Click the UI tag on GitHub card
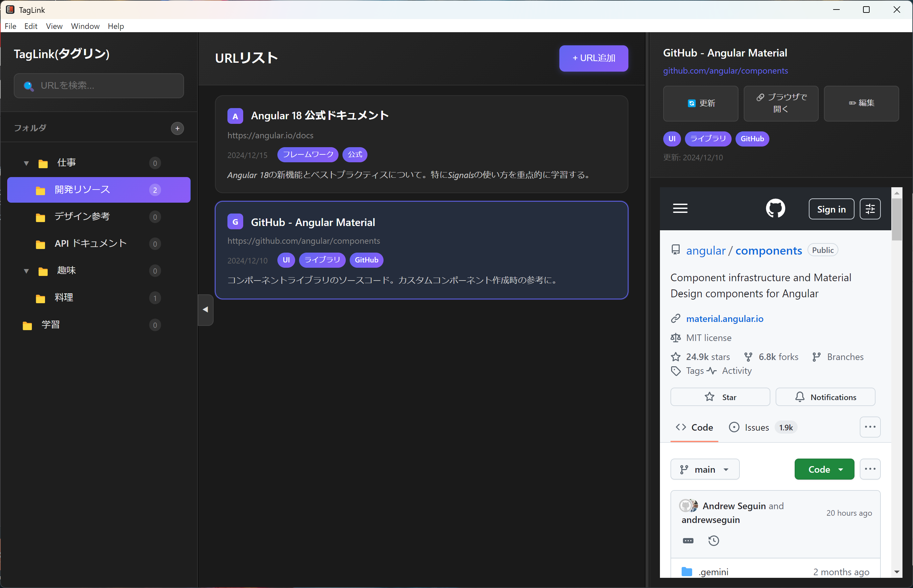Image resolution: width=913 pixels, height=588 pixels. (286, 260)
